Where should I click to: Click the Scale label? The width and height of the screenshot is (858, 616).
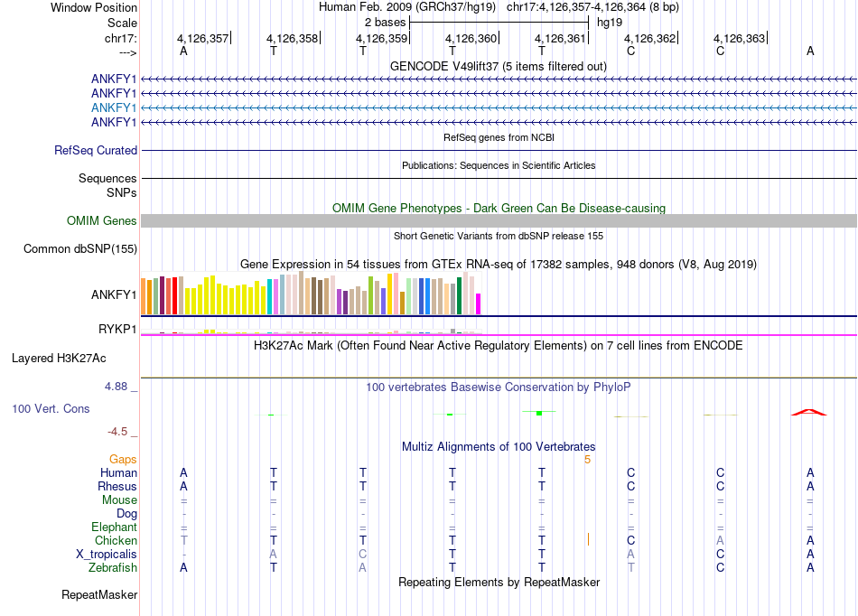tap(122, 23)
